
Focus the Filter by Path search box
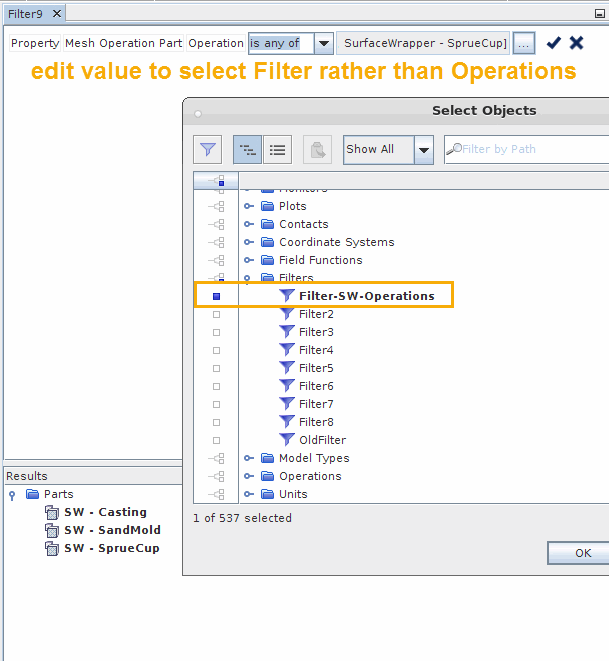527,149
